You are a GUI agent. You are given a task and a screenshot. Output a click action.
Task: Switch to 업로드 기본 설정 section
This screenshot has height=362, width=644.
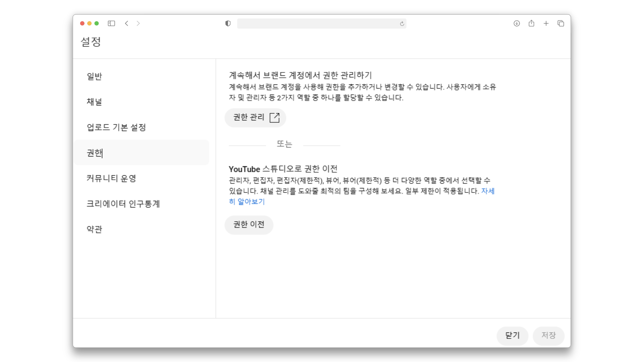pyautogui.click(x=116, y=127)
